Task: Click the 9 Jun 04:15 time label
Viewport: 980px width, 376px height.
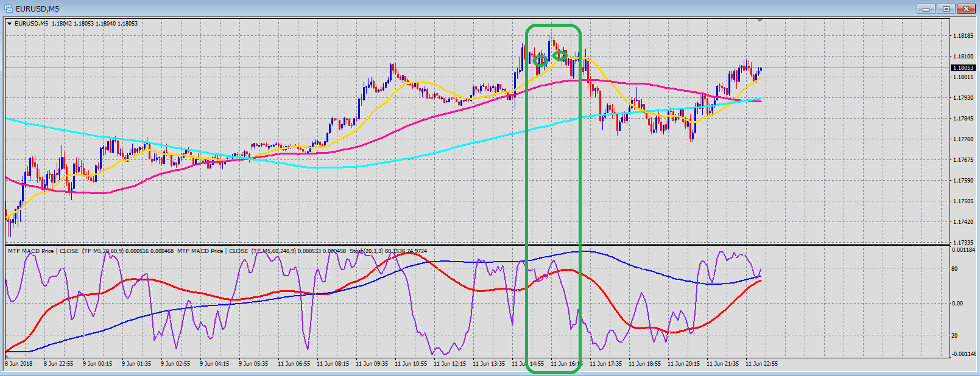Action: click(x=214, y=364)
